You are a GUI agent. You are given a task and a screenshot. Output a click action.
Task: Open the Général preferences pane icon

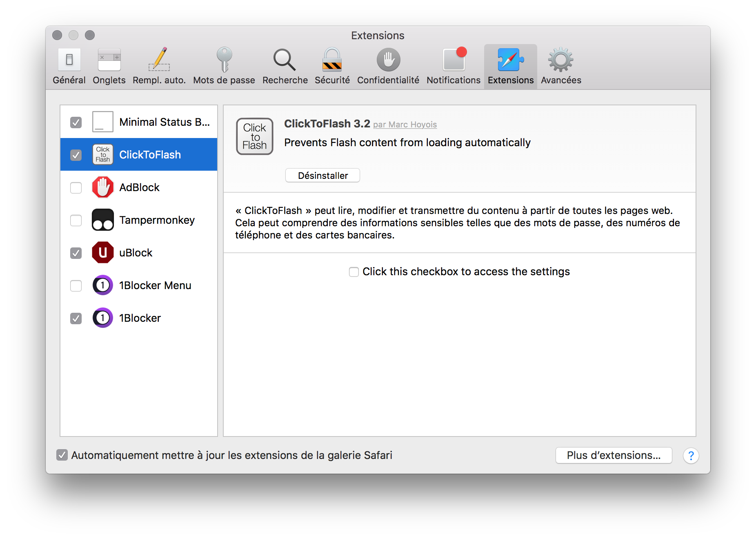pyautogui.click(x=69, y=60)
